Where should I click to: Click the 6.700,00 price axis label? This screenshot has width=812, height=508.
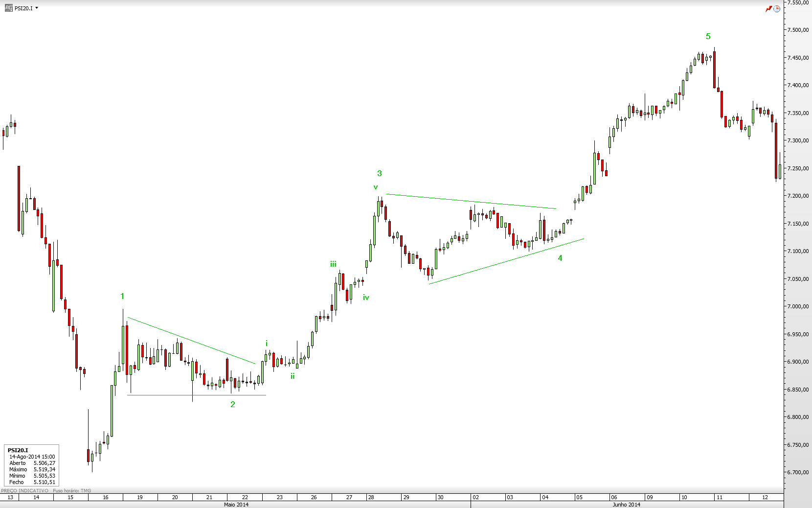tap(798, 472)
